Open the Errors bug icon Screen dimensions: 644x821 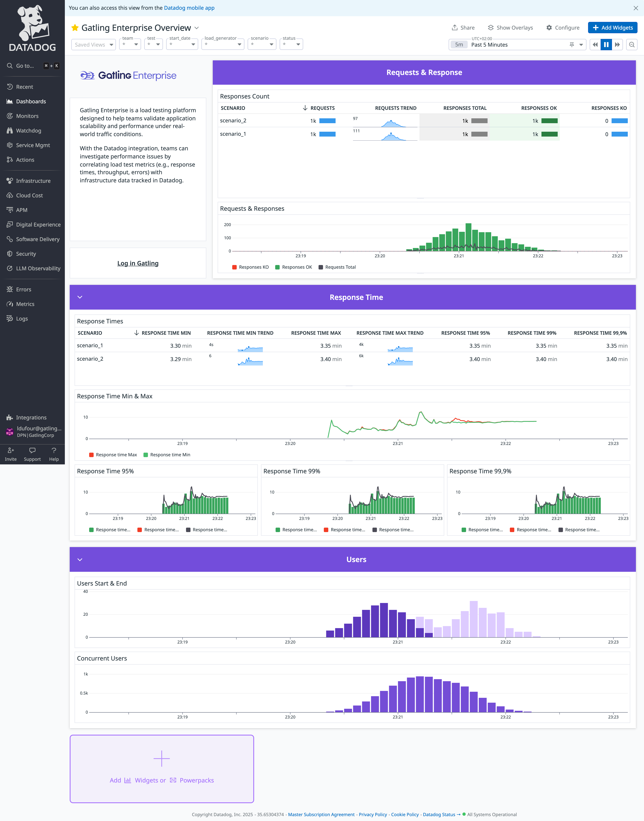tap(10, 290)
